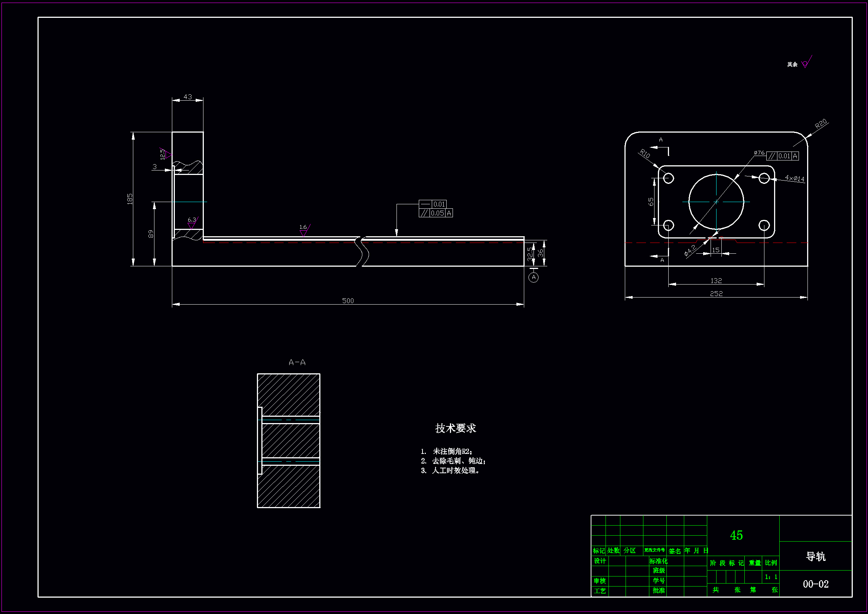Select drawing number 00-02
Screen dimensions: 868x614
(815, 584)
